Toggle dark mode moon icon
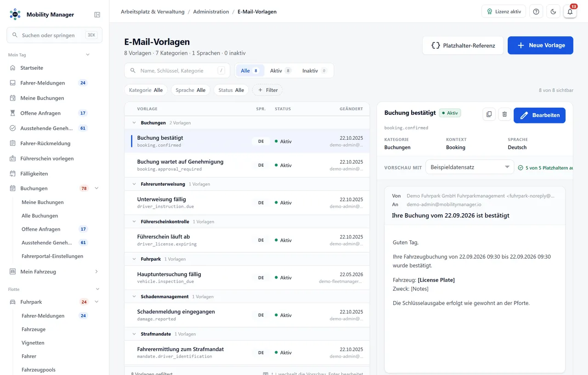Viewport: 588px width, 375px height. click(553, 12)
